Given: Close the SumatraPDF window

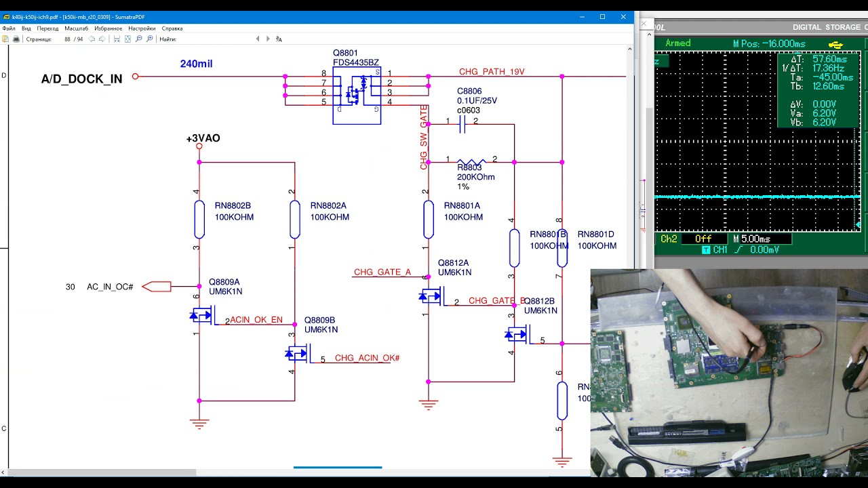Looking at the screenshot, I should coord(623,17).
